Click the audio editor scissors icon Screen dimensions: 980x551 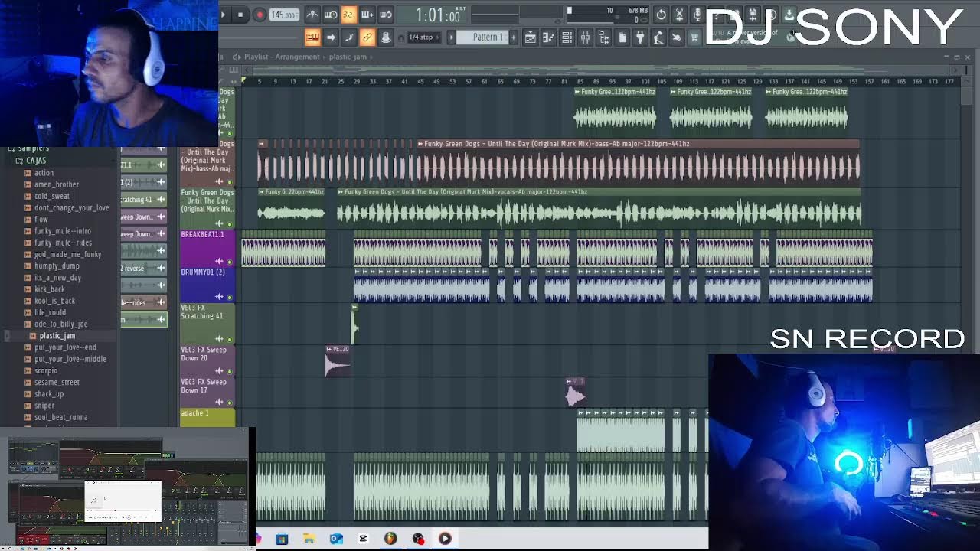click(679, 15)
